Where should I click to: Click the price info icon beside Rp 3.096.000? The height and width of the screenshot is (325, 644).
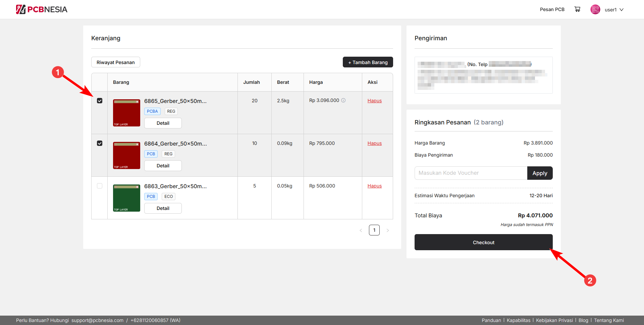343,100
